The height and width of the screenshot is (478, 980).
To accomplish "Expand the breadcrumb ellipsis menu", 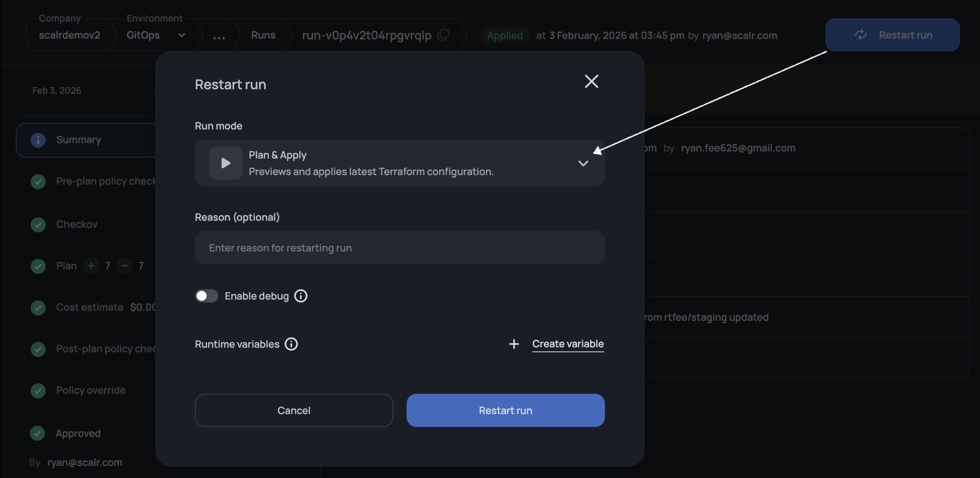I will tap(219, 37).
